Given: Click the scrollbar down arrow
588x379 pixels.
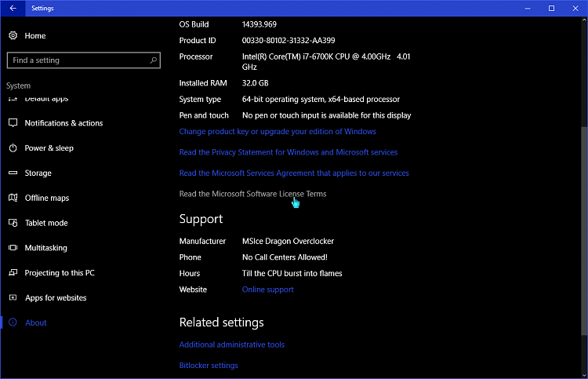Looking at the screenshot, I should 584,375.
